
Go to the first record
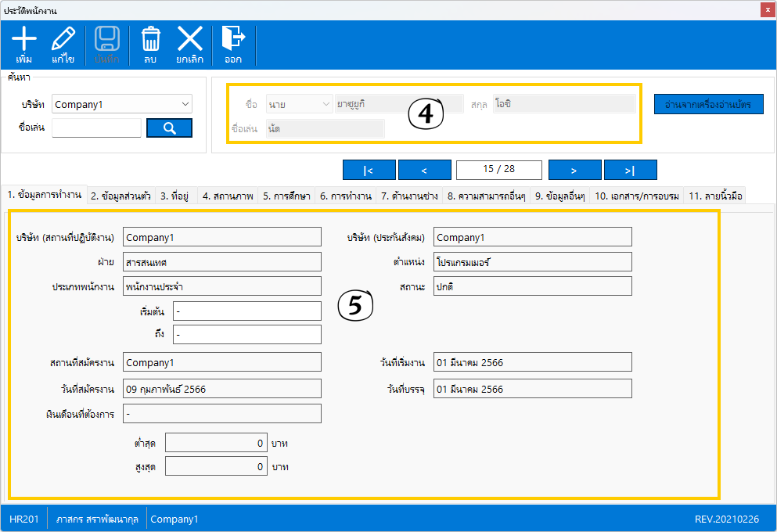(x=369, y=170)
